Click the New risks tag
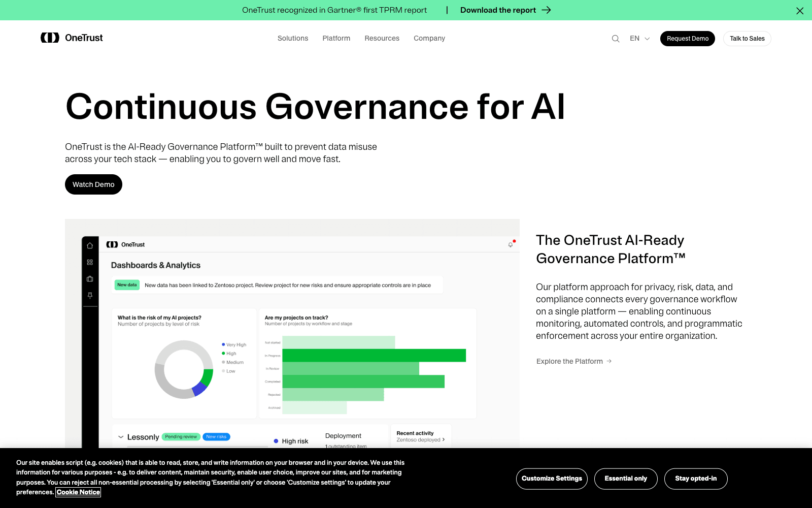Image resolution: width=812 pixels, height=508 pixels. tap(216, 437)
